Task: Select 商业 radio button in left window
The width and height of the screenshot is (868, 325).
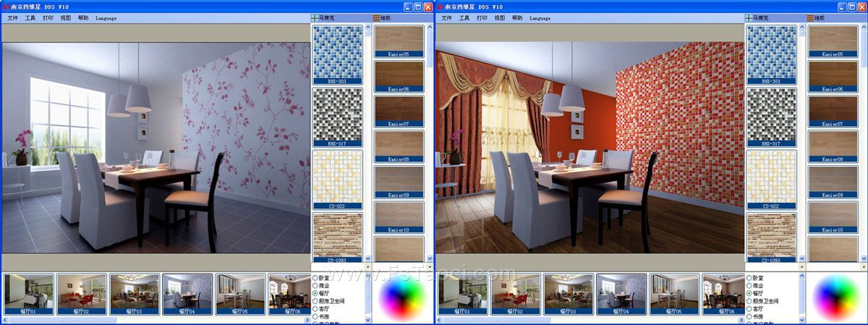Action: [315, 285]
